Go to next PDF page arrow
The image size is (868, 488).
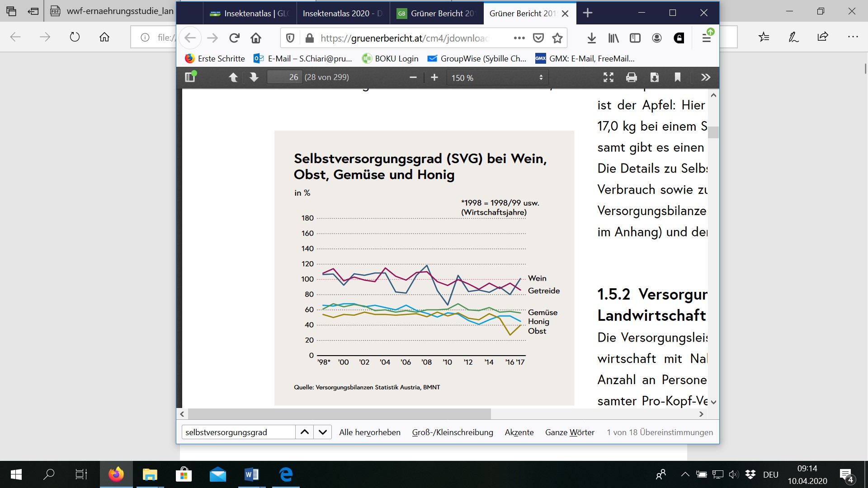(x=254, y=77)
